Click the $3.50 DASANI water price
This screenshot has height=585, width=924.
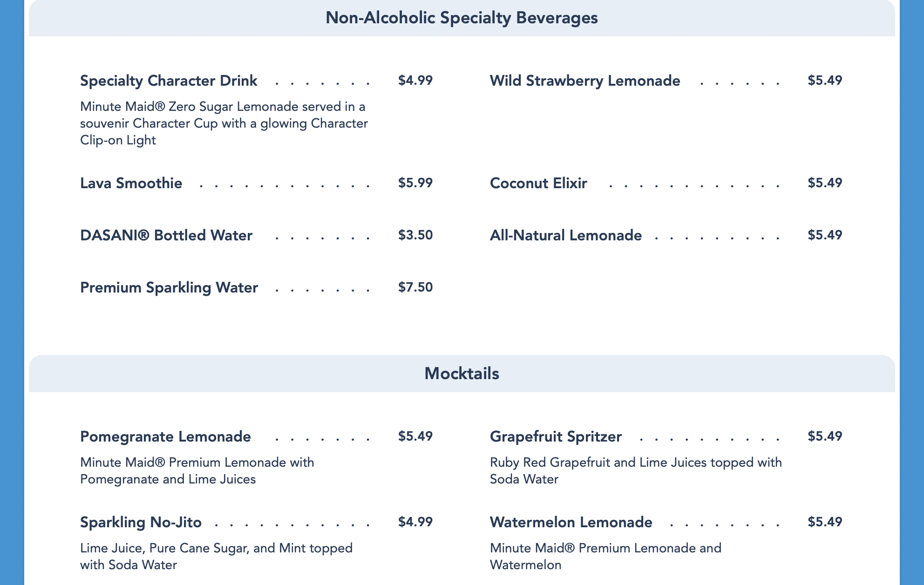[415, 235]
